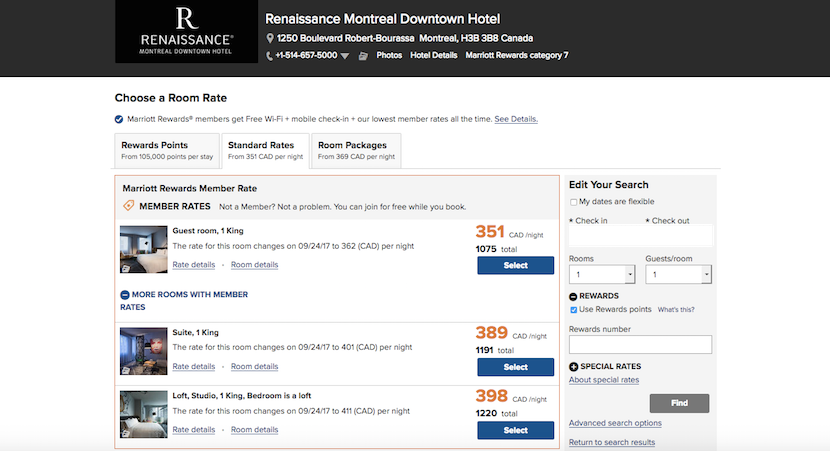830x451 pixels.
Task: Switch to the Rewards Points tab
Action: 166,150
